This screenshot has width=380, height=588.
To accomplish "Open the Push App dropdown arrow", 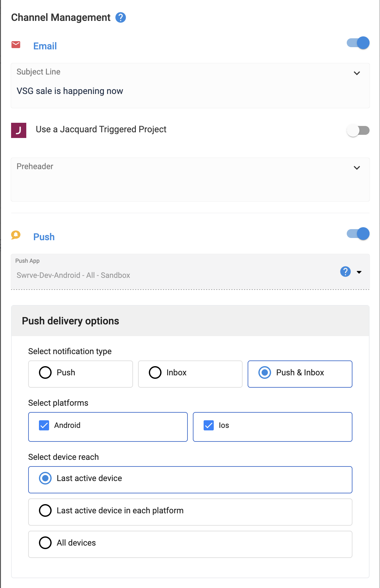I will pos(359,272).
